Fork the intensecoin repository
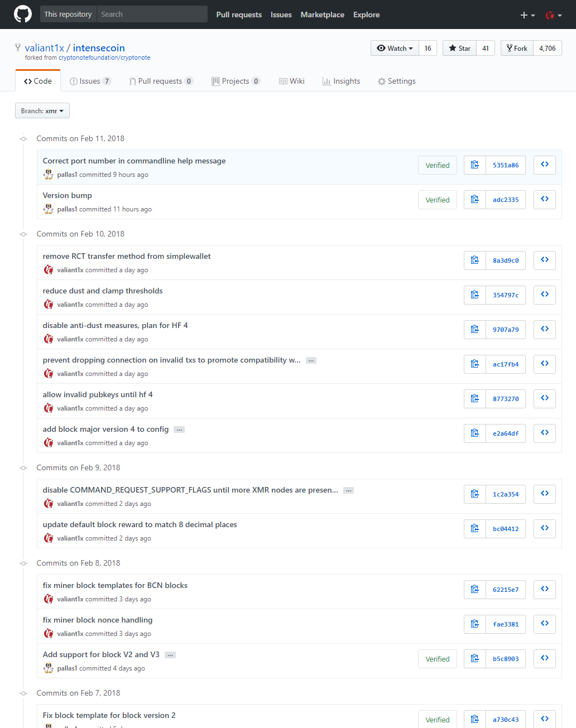The width and height of the screenshot is (576, 728). (x=517, y=48)
